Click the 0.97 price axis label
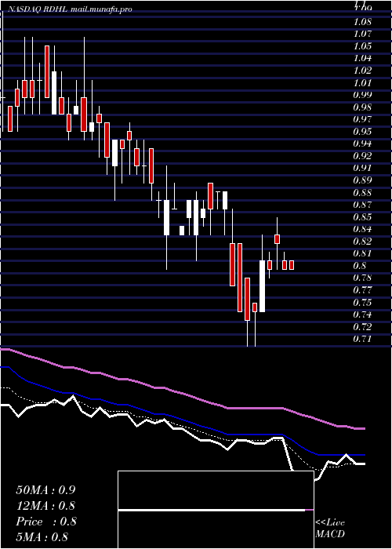Image resolution: width=392 pixels, height=549 pixels. [x=362, y=119]
